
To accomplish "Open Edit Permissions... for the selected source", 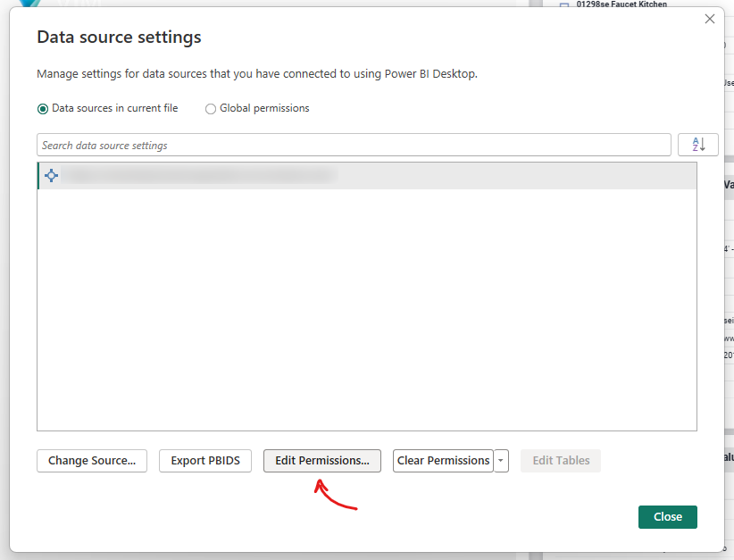I will point(322,461).
